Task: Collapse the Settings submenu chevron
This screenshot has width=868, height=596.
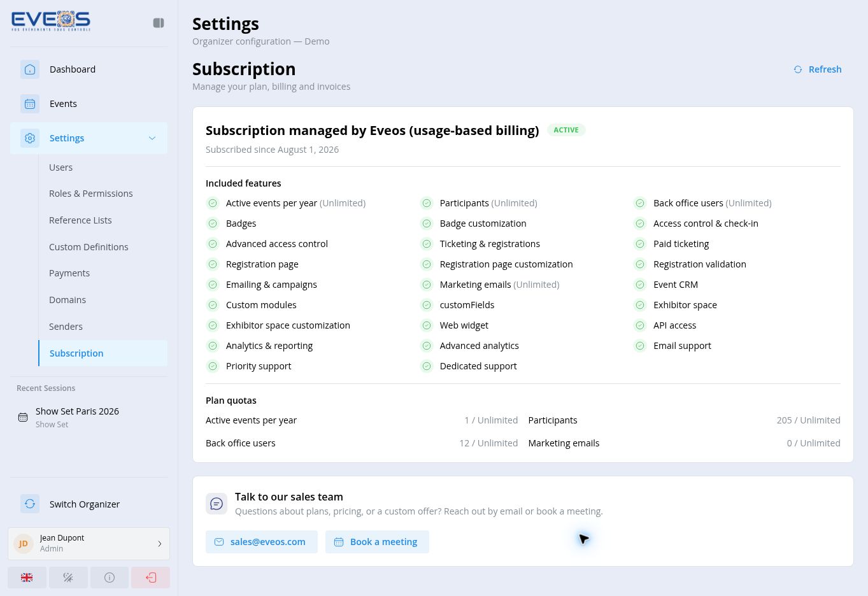Action: coord(152,138)
